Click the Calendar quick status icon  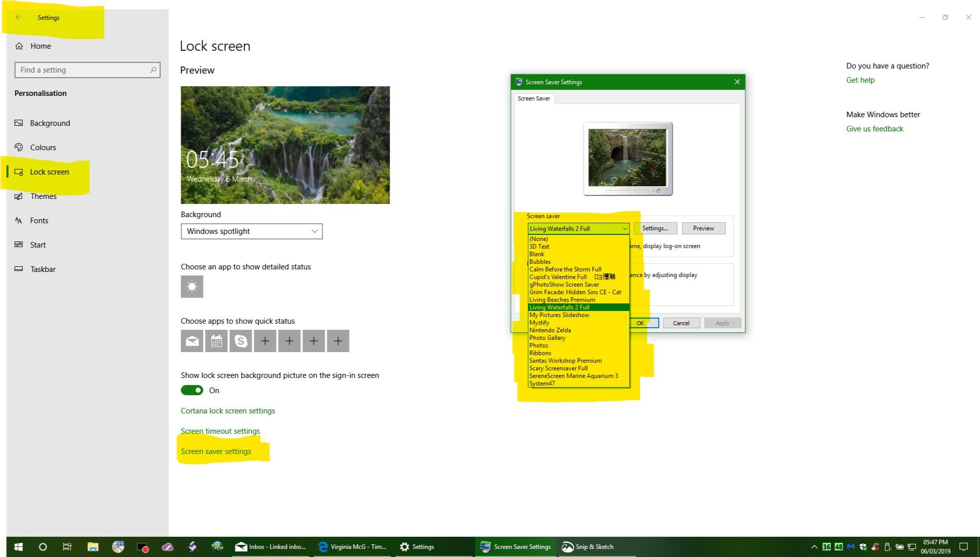216,341
